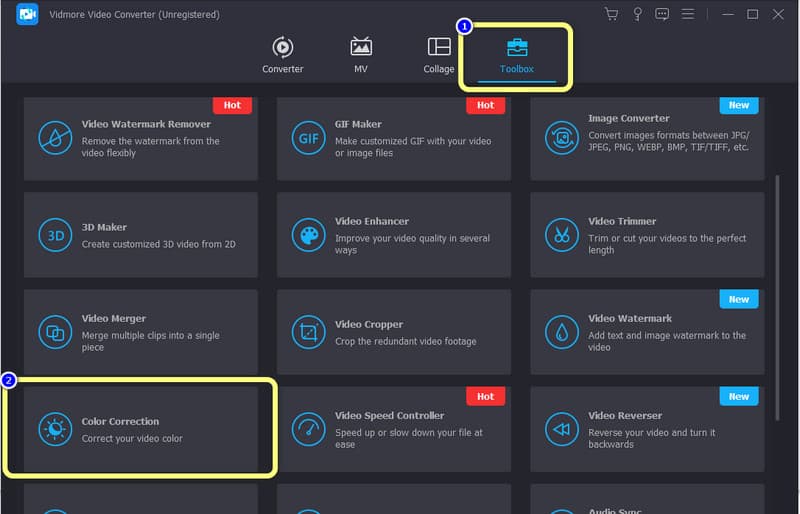Click the Video Speed Controller gauge icon

(x=307, y=429)
